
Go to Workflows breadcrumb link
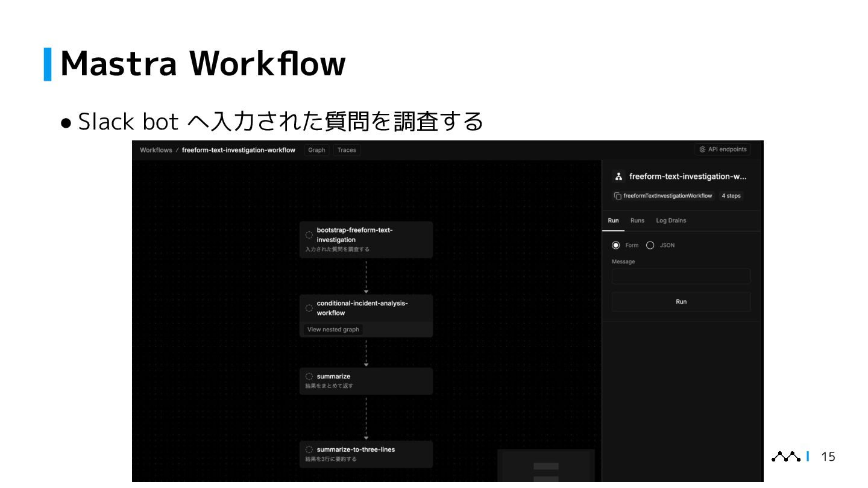[x=156, y=150]
